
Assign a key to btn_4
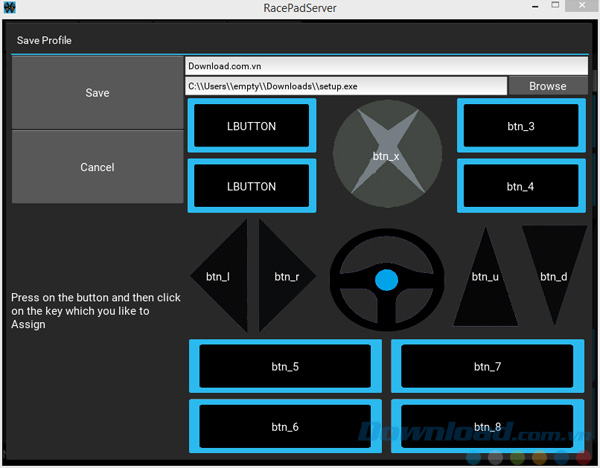[x=520, y=186]
